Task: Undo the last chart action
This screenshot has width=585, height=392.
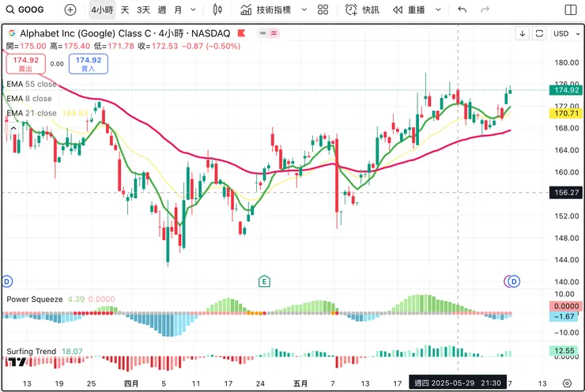Action: 462,9
